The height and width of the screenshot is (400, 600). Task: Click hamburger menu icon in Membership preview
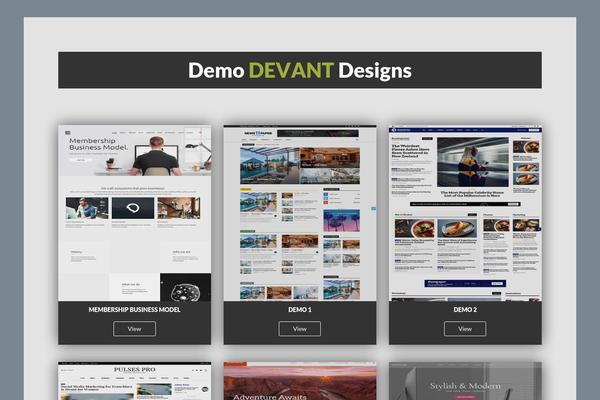point(68,133)
